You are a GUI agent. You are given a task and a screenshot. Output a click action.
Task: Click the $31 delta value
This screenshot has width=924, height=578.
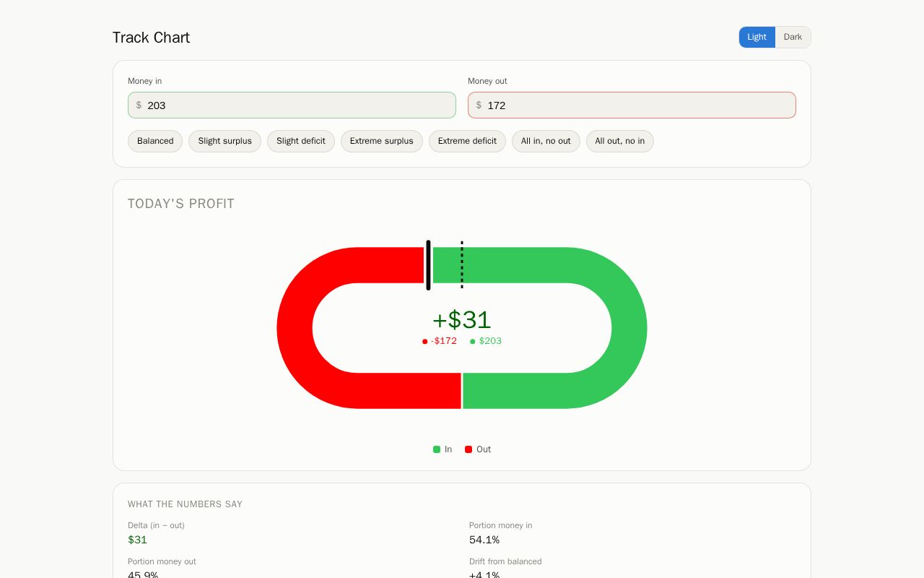[137, 540]
